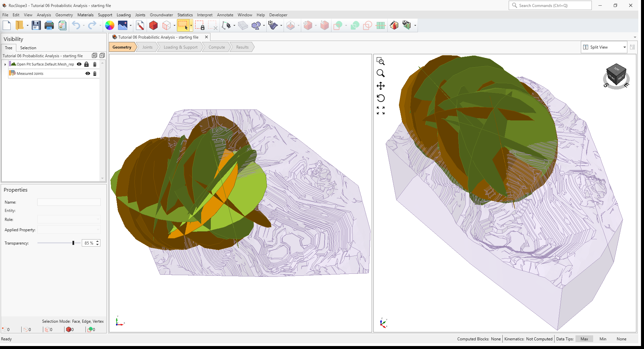Click the clear selection icon
The height and width of the screenshot is (349, 644).
pos(213,25)
